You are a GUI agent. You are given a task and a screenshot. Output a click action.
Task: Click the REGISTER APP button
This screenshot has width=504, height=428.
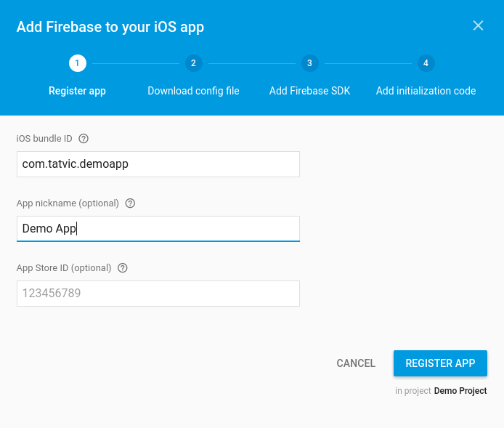(440, 363)
